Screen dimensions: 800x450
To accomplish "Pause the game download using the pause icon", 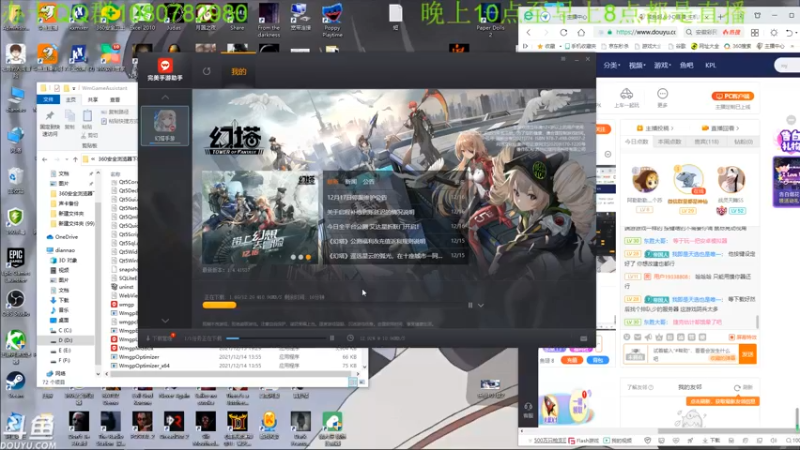I will tap(470, 305).
